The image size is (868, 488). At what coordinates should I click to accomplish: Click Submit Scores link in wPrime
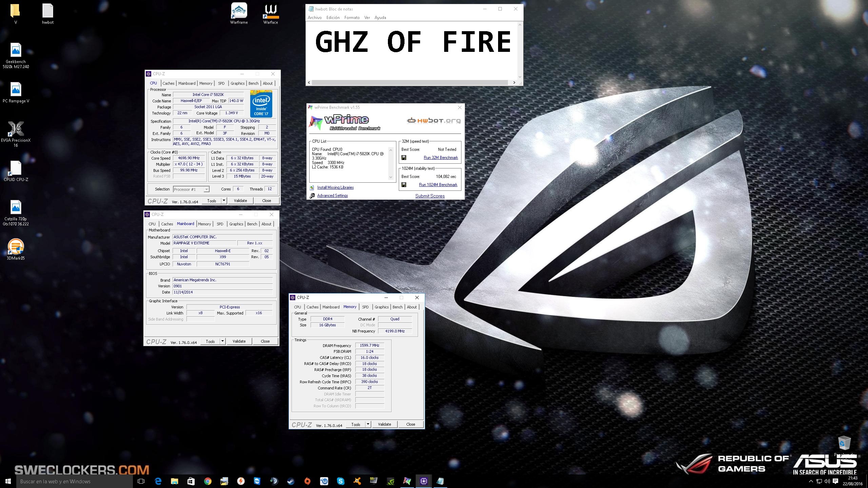tap(430, 196)
